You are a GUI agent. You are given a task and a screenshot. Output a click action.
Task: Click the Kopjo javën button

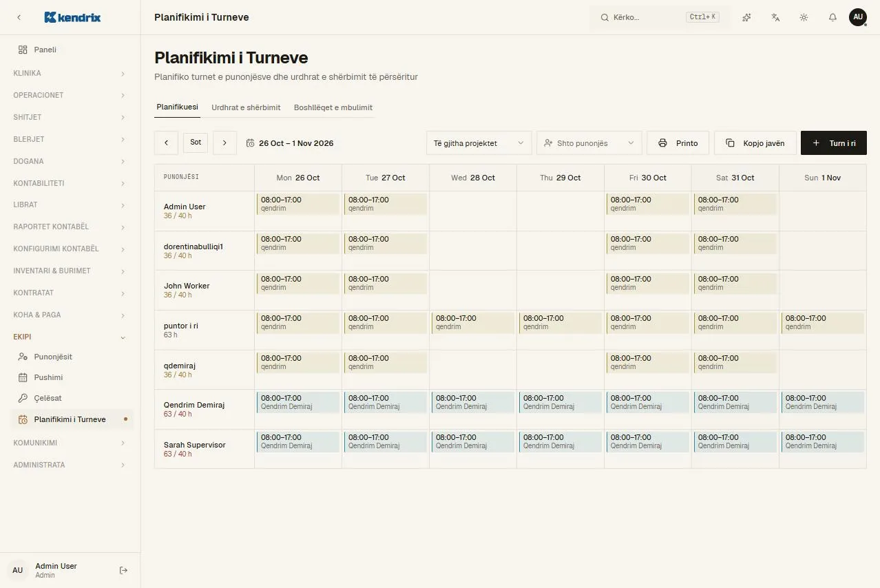click(755, 143)
